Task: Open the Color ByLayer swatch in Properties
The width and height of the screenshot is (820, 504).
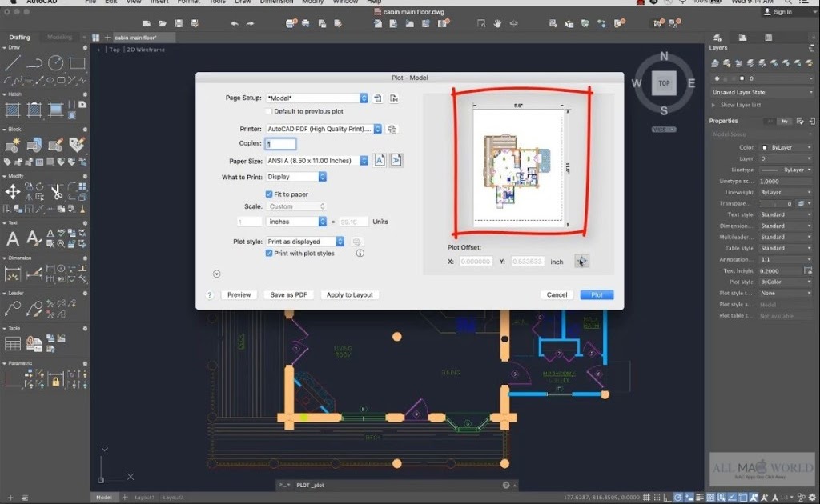Action: tap(766, 147)
